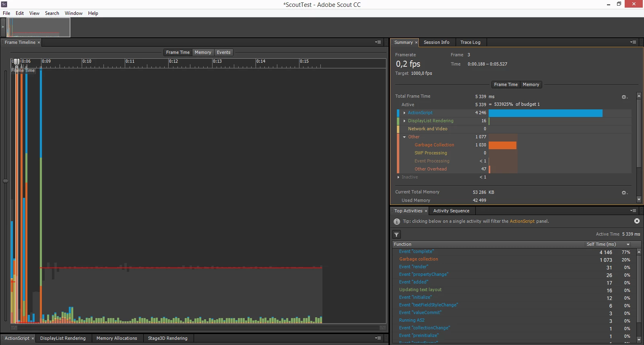Open Top Activities panel options menu
This screenshot has width=644, height=345.
click(633, 211)
